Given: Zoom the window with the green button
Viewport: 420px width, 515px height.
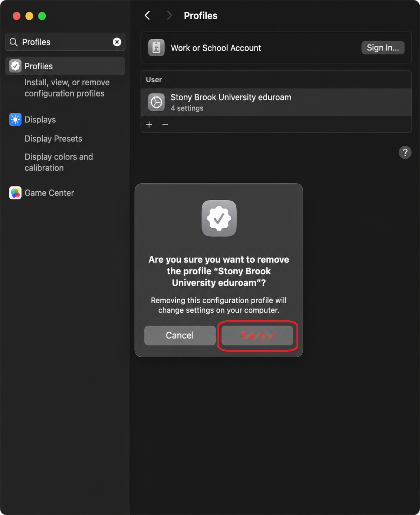Looking at the screenshot, I should (42, 16).
